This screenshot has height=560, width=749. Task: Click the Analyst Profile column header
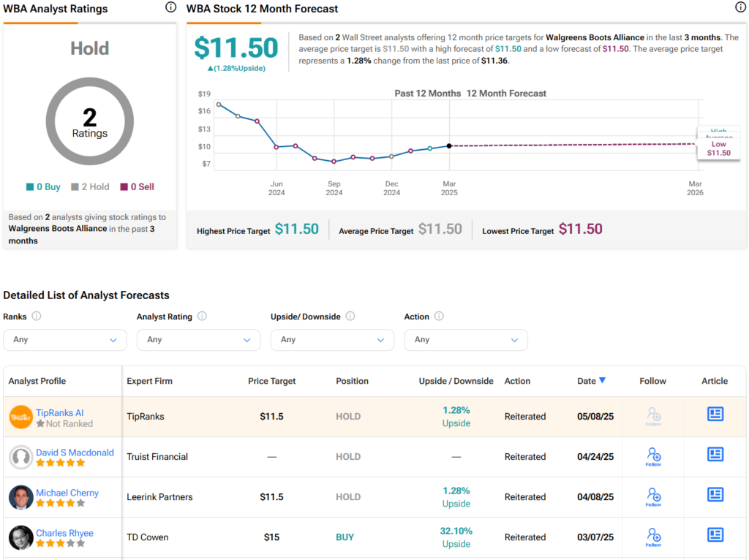pyautogui.click(x=37, y=381)
